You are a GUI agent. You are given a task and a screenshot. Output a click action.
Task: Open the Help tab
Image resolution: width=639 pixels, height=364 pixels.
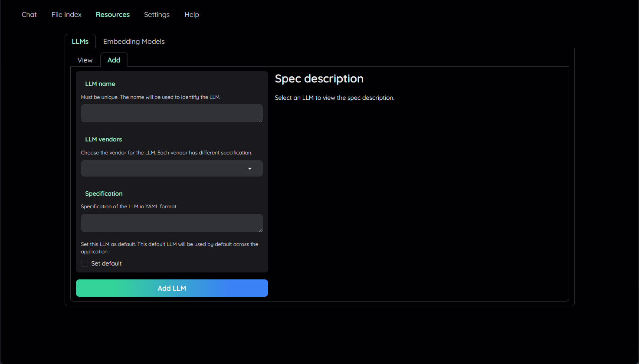point(192,15)
